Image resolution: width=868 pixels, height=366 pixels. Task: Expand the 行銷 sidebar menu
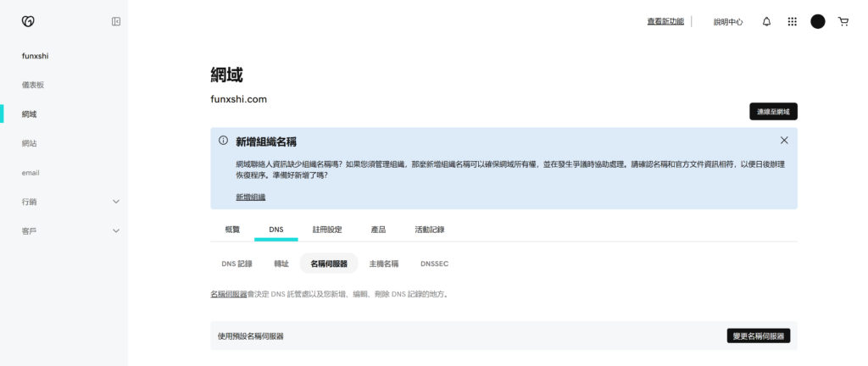(116, 202)
